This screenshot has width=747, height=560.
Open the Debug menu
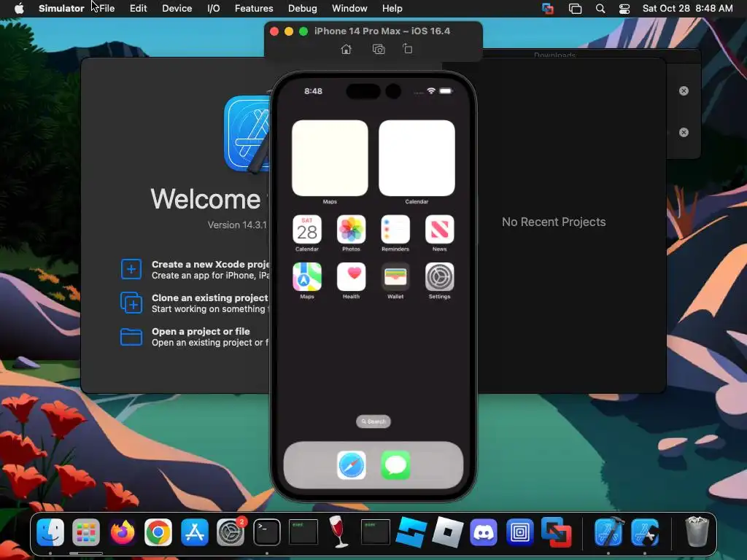pos(303,9)
